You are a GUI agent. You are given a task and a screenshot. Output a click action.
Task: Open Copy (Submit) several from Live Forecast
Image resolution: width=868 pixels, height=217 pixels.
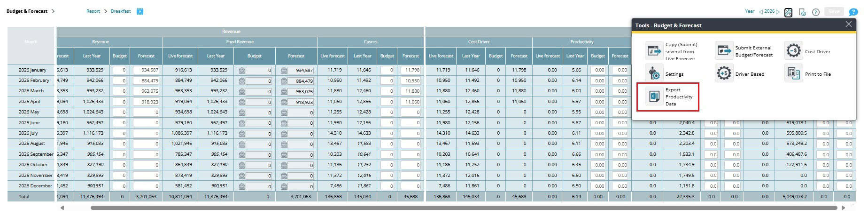[x=673, y=51]
